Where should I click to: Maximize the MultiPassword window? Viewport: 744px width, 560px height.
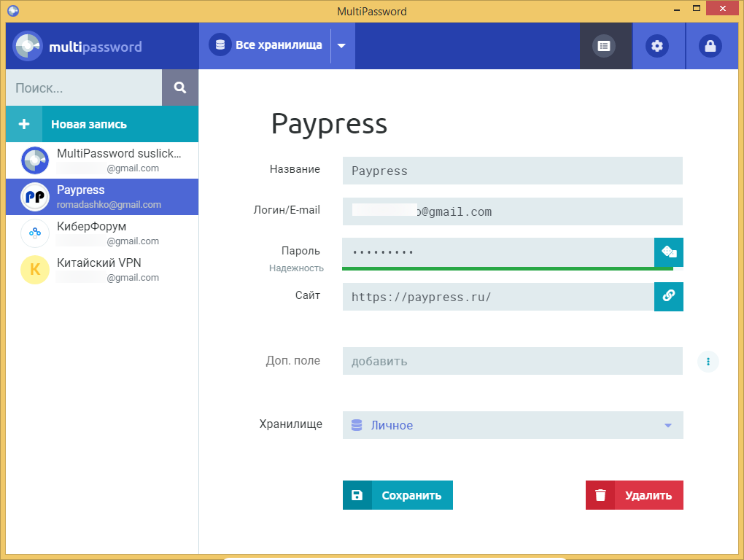696,9
